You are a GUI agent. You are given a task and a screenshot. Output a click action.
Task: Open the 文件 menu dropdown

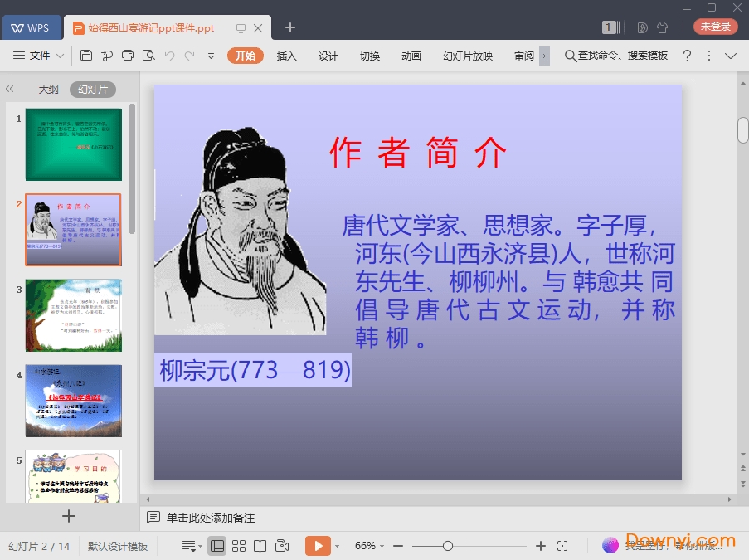(39, 56)
